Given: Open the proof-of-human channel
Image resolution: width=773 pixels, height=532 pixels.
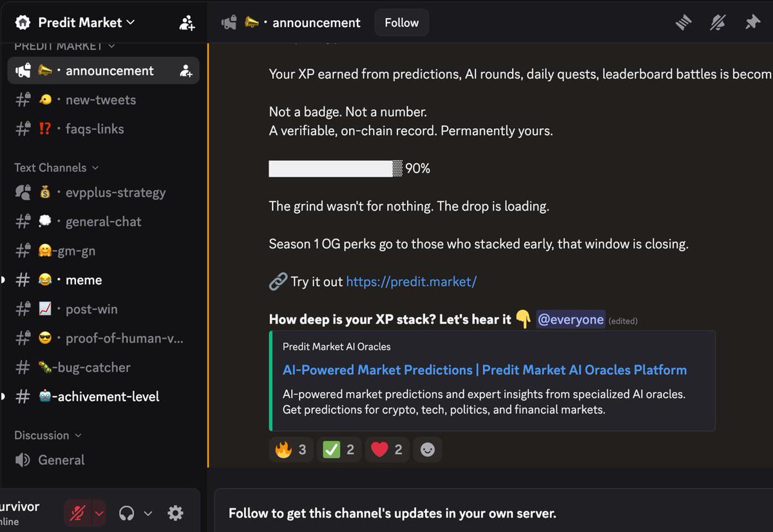Looking at the screenshot, I should click(x=103, y=338).
